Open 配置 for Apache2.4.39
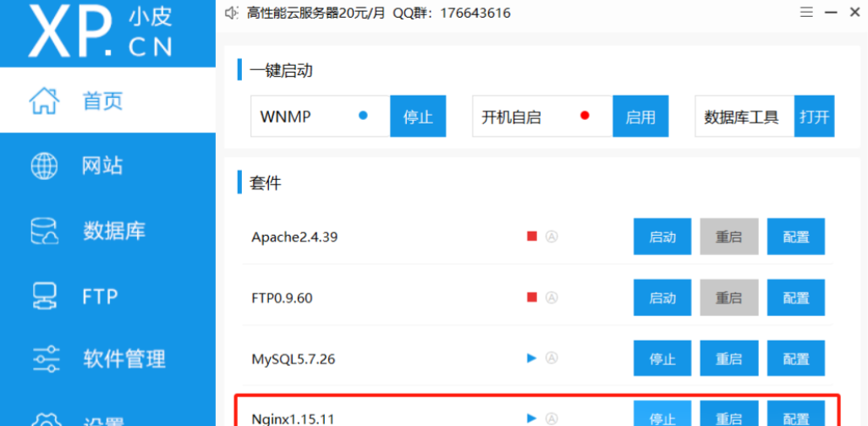This screenshot has height=426, width=868. click(x=796, y=237)
